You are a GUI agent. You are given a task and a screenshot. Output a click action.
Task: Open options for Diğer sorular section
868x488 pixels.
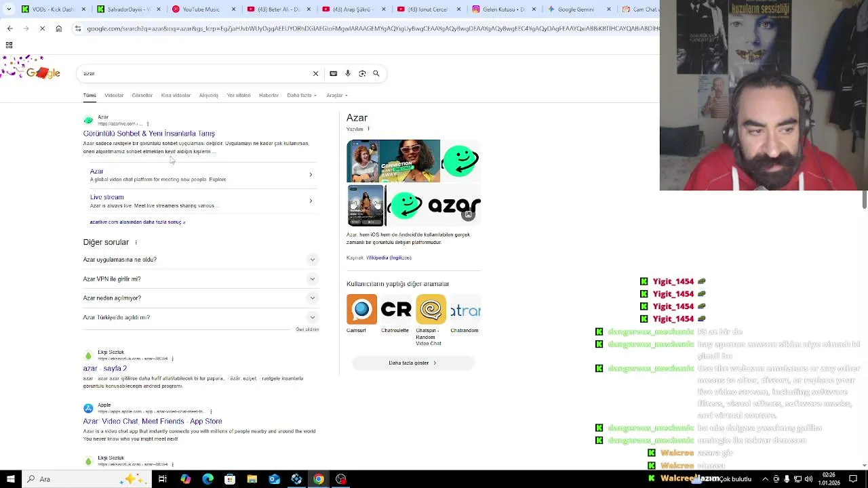(x=136, y=242)
